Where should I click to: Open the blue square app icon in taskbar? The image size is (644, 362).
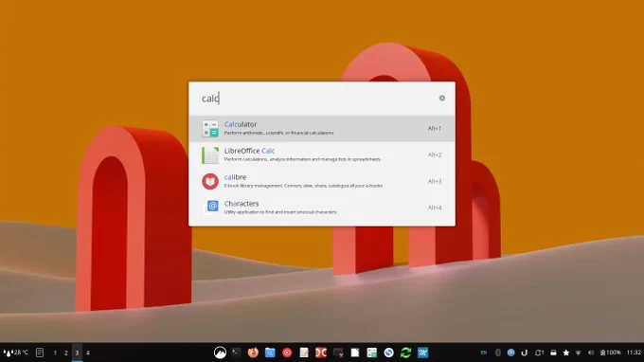click(x=422, y=353)
